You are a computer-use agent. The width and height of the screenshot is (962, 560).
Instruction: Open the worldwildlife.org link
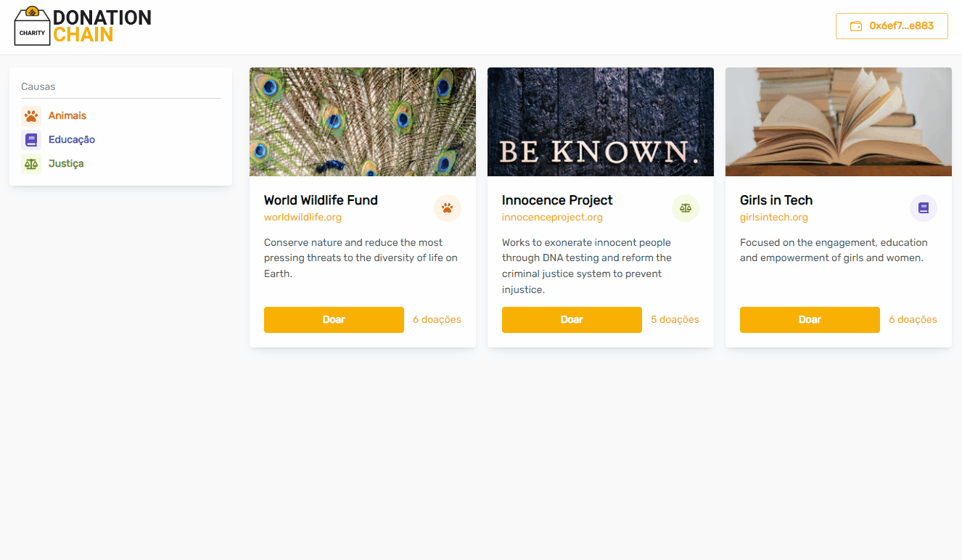tap(303, 218)
